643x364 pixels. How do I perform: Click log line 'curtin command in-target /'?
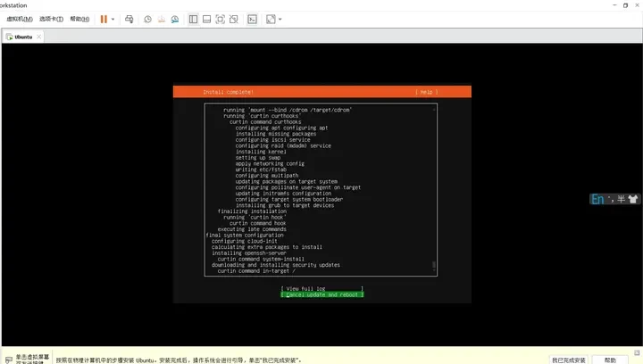click(x=256, y=271)
